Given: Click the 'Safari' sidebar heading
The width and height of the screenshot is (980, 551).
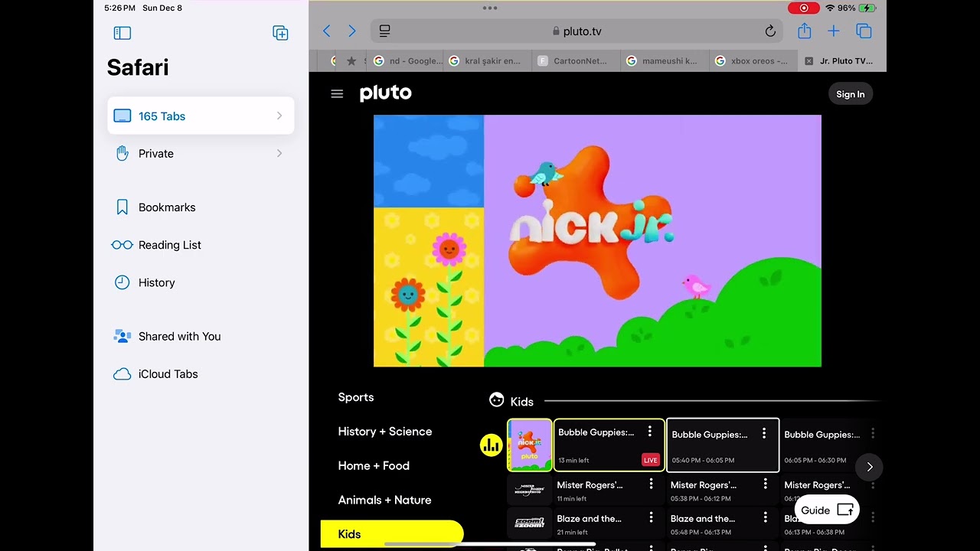Looking at the screenshot, I should (138, 67).
